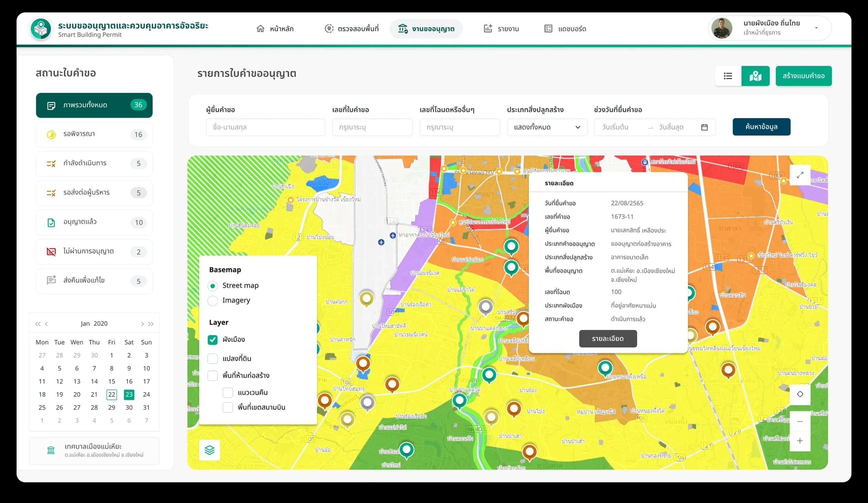Viewport: 868px width, 503px height.
Task: Enable the แปลงที่ดิน layer checkbox
Action: pyautogui.click(x=213, y=358)
